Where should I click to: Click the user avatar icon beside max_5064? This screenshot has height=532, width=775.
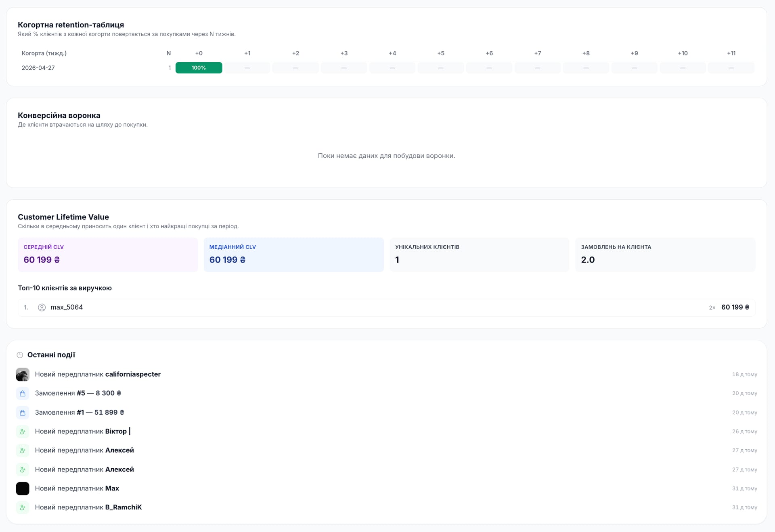tap(42, 307)
